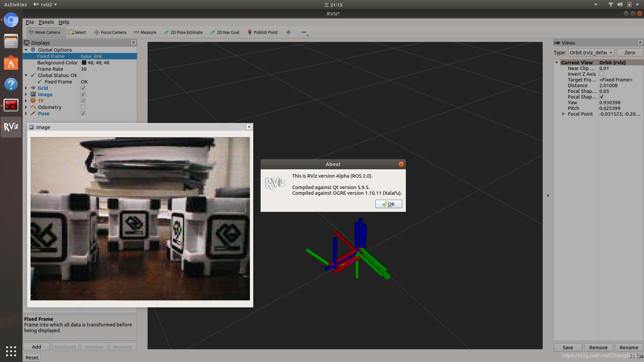Activate the Publish Point tool
The height and width of the screenshot is (362, 644).
click(x=263, y=32)
